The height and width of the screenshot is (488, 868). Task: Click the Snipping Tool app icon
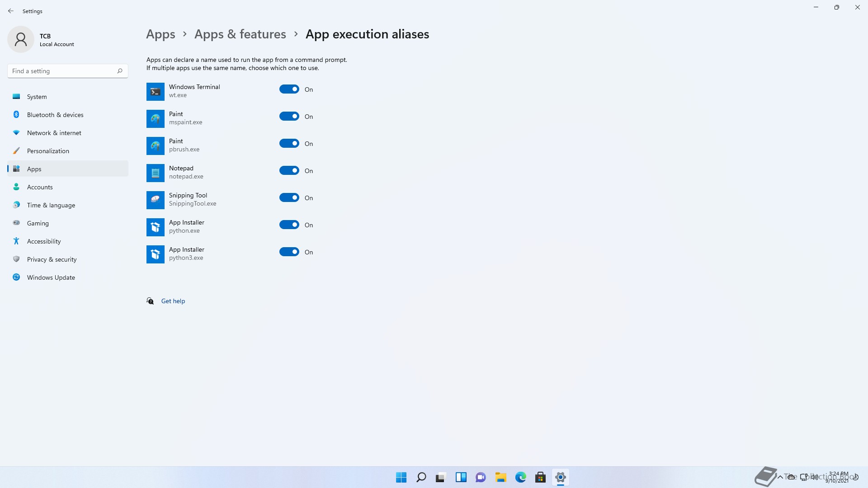155,200
